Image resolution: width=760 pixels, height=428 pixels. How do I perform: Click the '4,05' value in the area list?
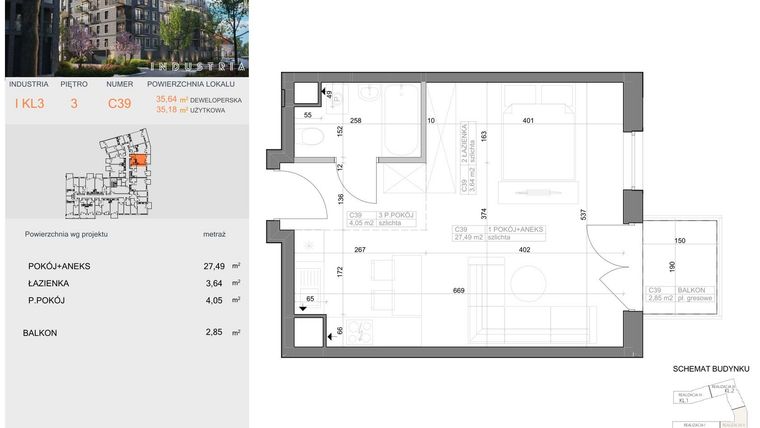(x=214, y=300)
